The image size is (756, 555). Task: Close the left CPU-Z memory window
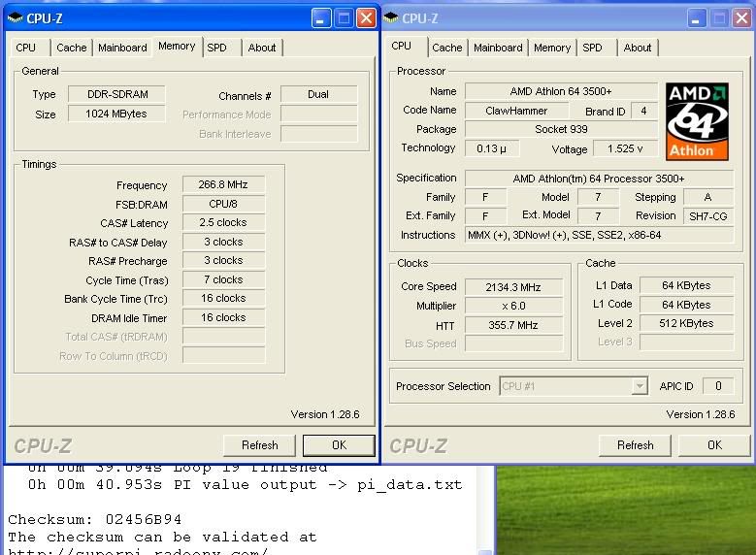(x=366, y=17)
